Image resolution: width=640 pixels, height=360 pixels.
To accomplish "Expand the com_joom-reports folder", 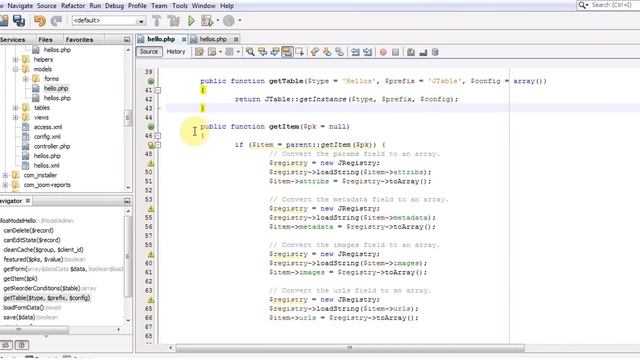I will (x=5, y=185).
